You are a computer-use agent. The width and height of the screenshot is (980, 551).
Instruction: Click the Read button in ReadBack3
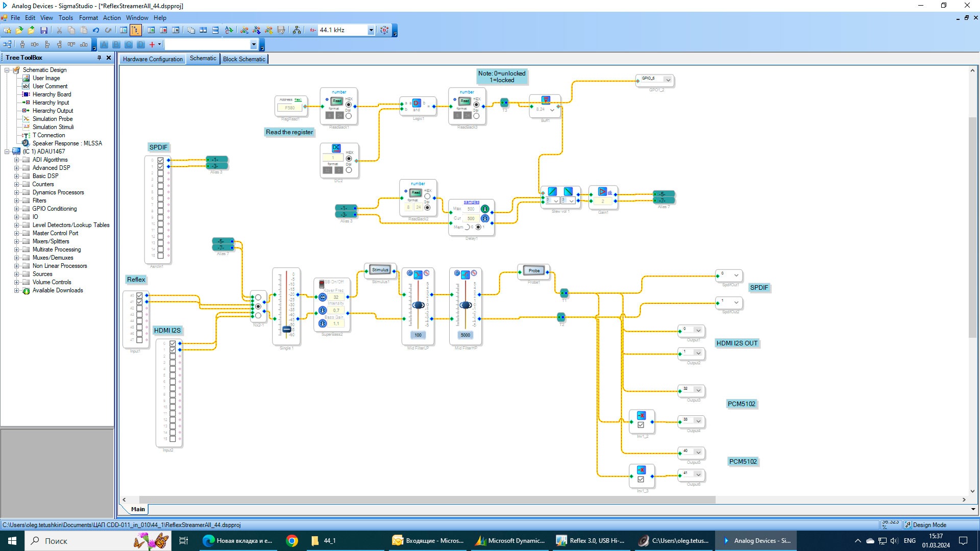(x=464, y=101)
